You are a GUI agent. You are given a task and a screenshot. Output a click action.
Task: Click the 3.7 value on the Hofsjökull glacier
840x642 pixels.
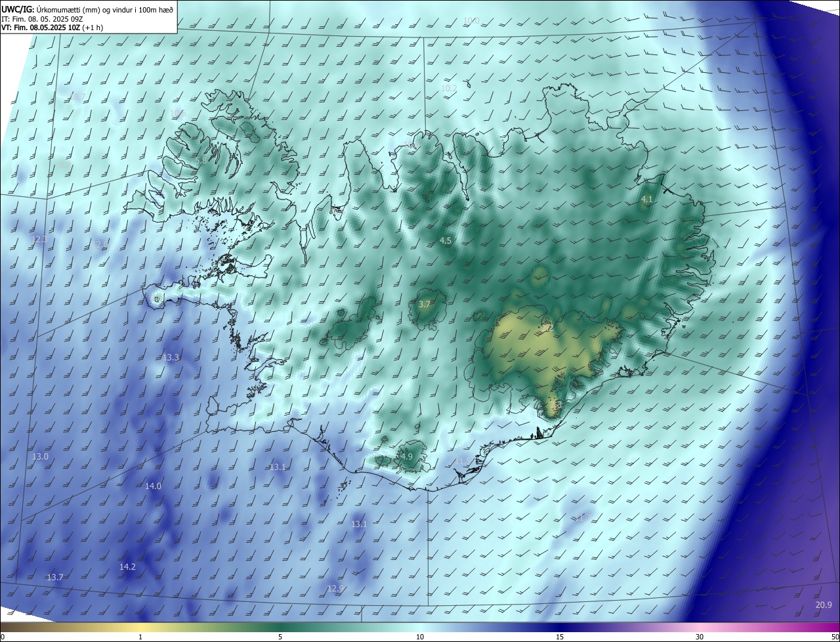(x=425, y=304)
